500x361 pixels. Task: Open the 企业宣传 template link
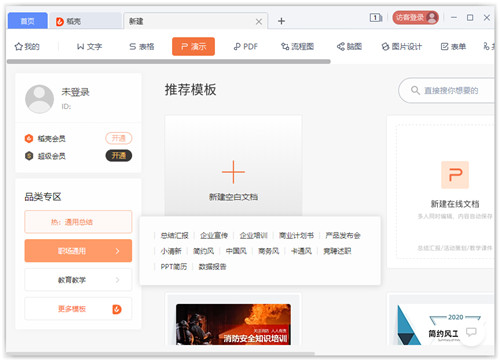[x=214, y=236]
